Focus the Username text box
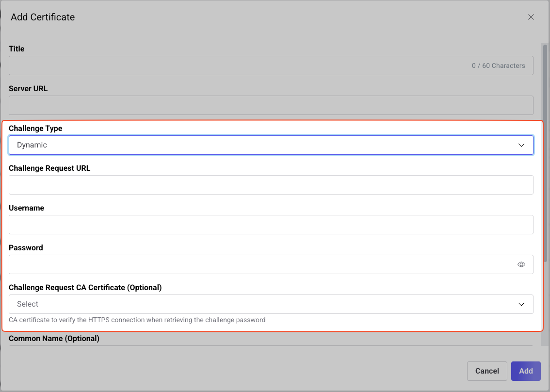Viewport: 550px width, 392px height. point(271,225)
